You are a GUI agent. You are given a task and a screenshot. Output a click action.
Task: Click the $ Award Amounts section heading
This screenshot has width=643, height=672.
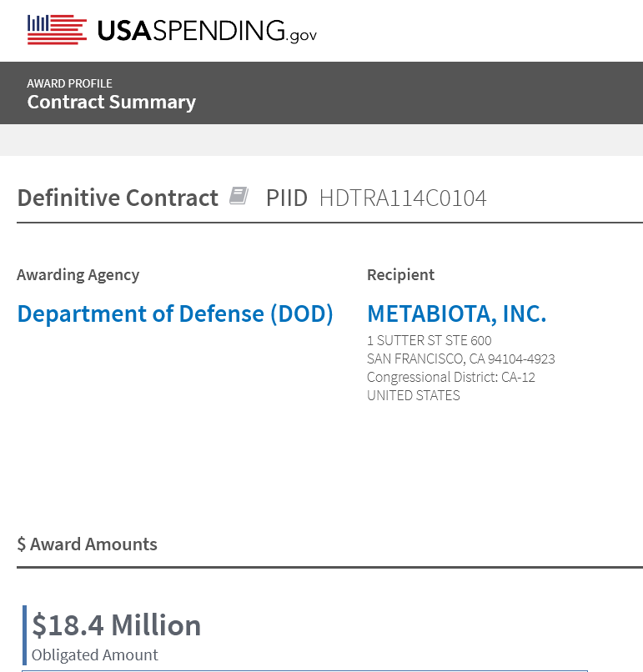pyautogui.click(x=87, y=544)
